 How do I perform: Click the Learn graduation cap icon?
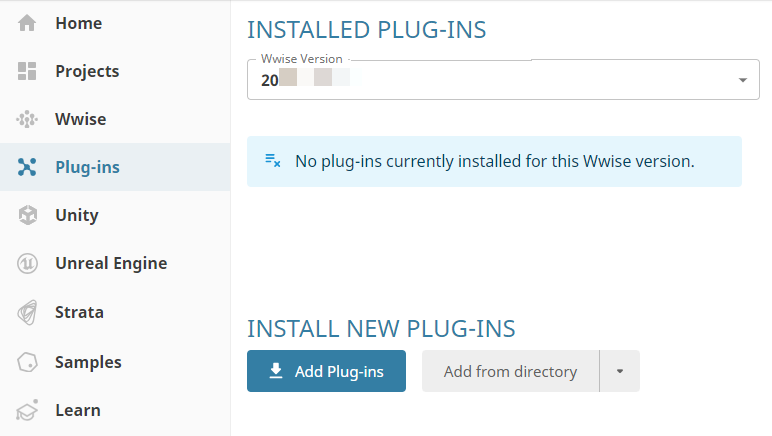(27, 410)
